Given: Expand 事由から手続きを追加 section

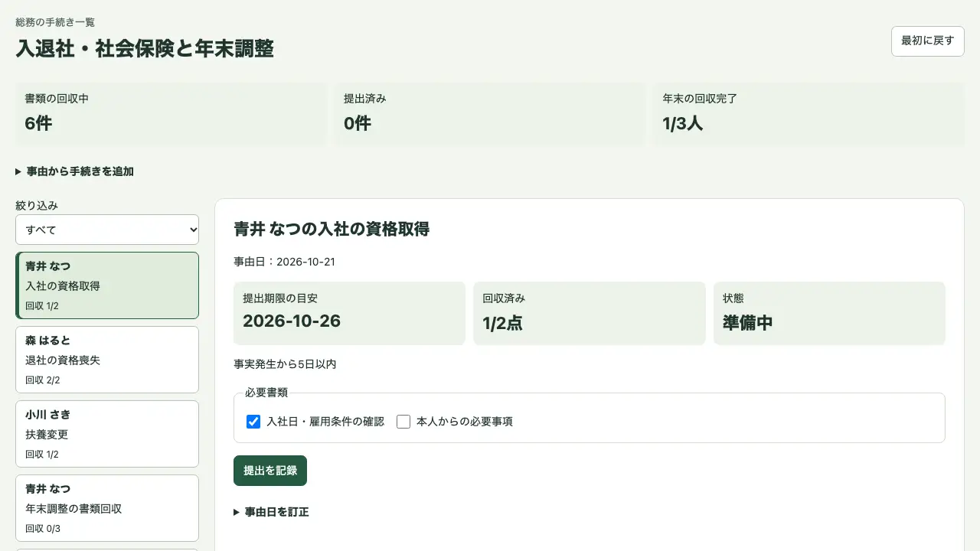Looking at the screenshot, I should (x=75, y=171).
